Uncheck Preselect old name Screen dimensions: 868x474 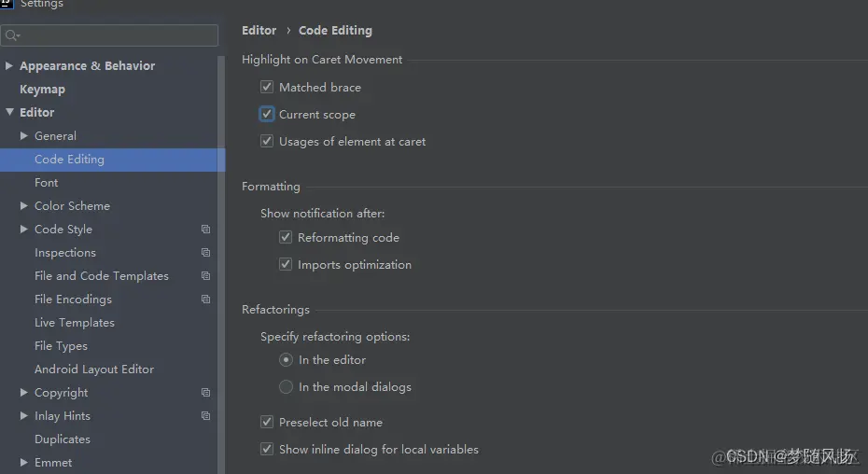[267, 422]
